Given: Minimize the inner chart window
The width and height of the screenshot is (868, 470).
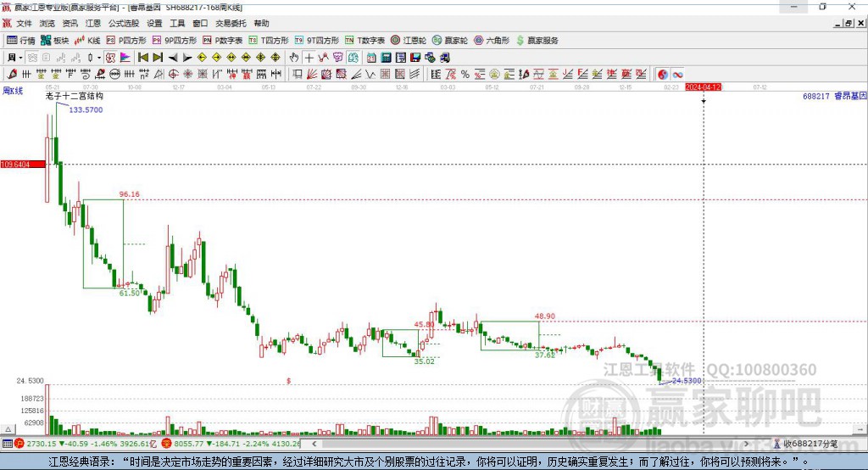Looking at the screenshot, I should [838, 23].
